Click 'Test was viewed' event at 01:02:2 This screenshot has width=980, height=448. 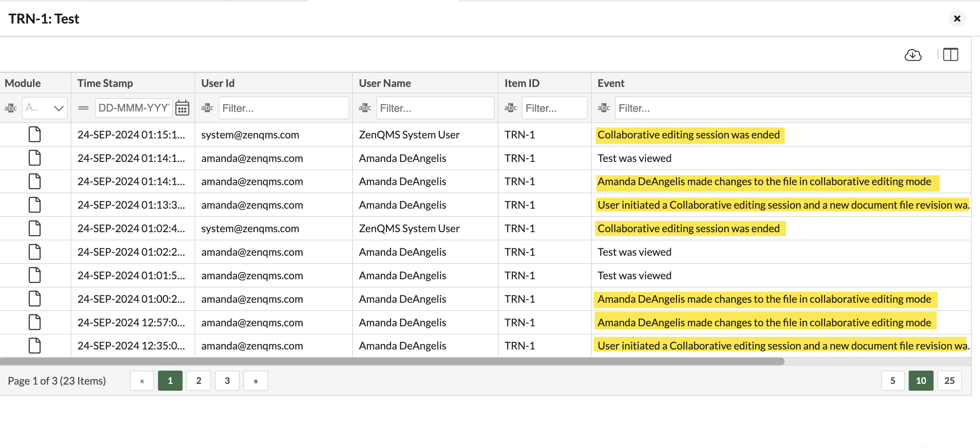[x=634, y=252]
